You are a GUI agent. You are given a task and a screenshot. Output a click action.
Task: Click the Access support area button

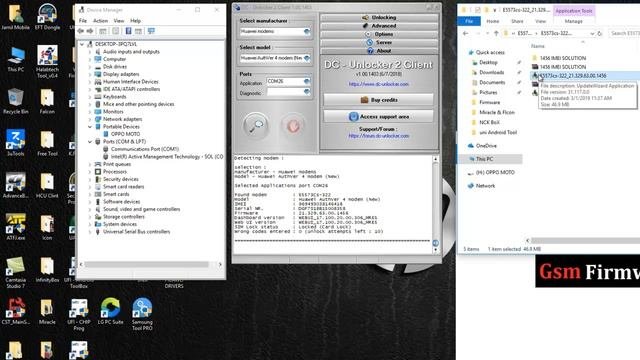tap(378, 117)
